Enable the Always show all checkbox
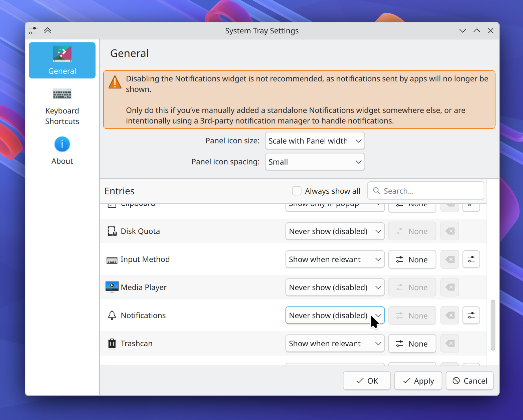This screenshot has height=420, width=523. [x=297, y=191]
